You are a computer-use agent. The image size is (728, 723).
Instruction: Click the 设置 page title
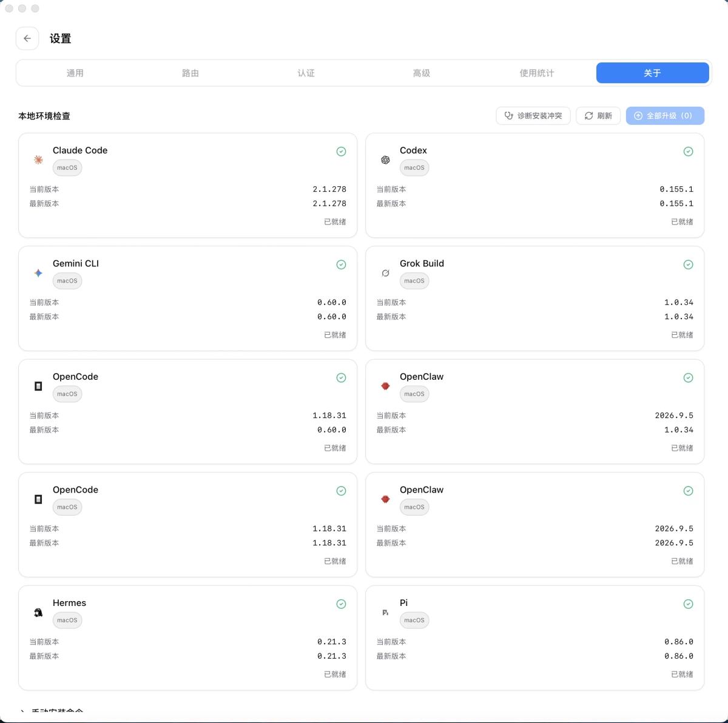pos(60,39)
